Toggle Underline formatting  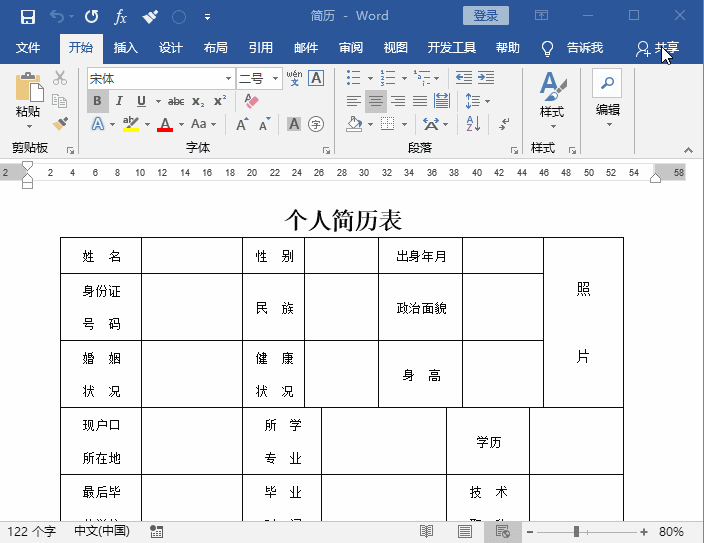click(x=141, y=101)
